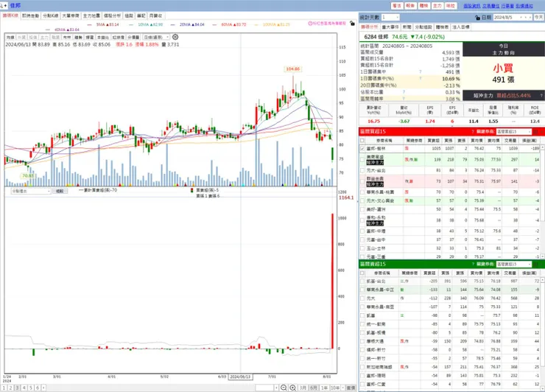
Task: Select page 3 in the bottom pager
Action: (18, 388)
